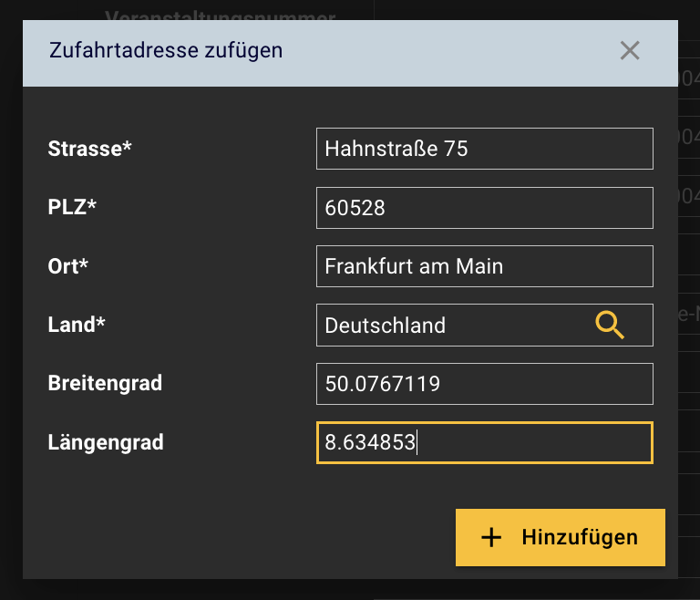The height and width of the screenshot is (600, 700).
Task: Click the PLZ* label
Action: 72,208
